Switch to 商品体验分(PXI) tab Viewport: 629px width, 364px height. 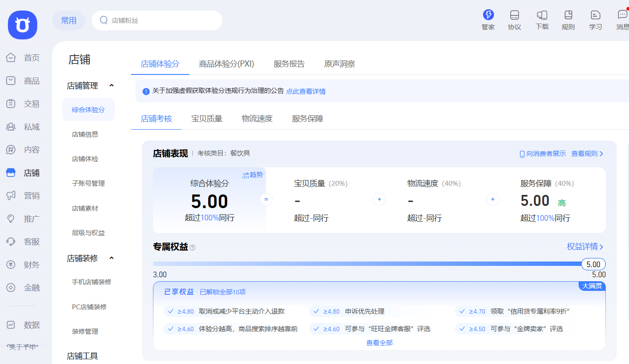pos(227,64)
